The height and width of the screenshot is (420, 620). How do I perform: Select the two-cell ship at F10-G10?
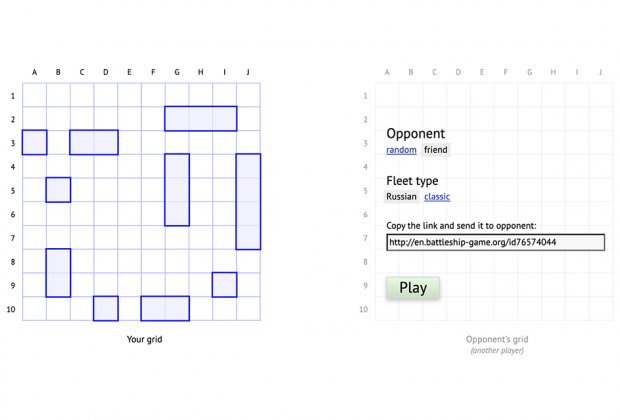coord(165,308)
